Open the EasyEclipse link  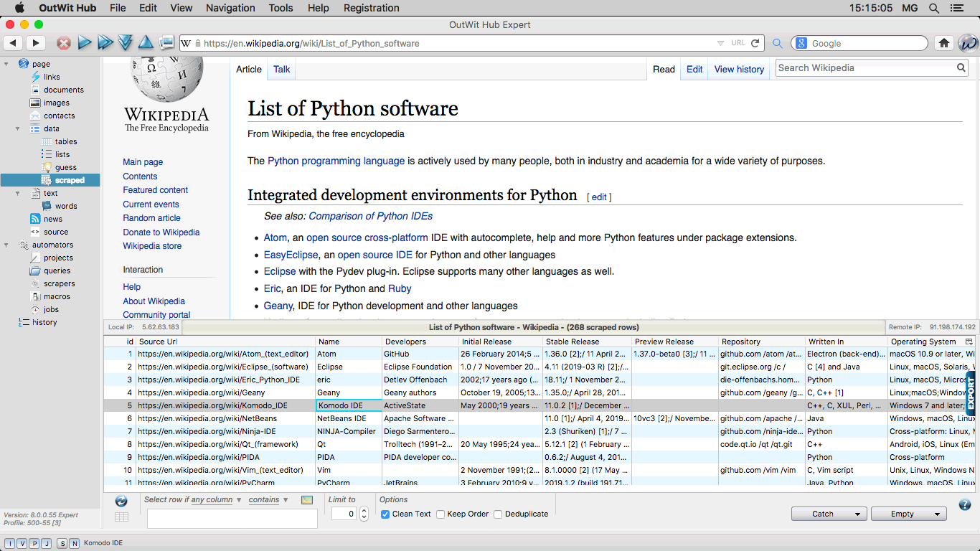point(291,255)
